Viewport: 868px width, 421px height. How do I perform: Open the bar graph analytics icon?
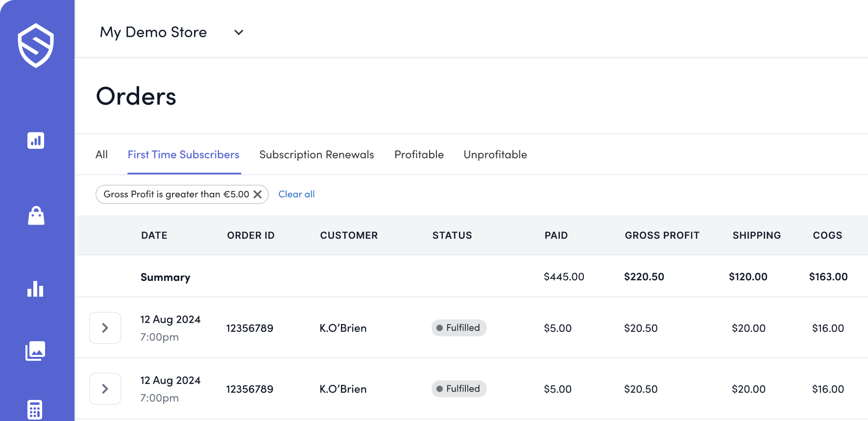[35, 289]
